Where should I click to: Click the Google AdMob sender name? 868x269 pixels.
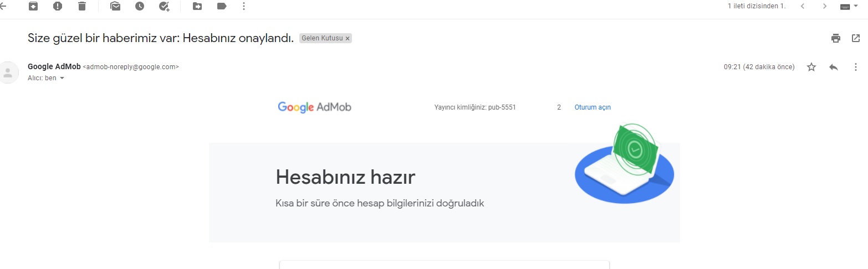[x=54, y=67]
